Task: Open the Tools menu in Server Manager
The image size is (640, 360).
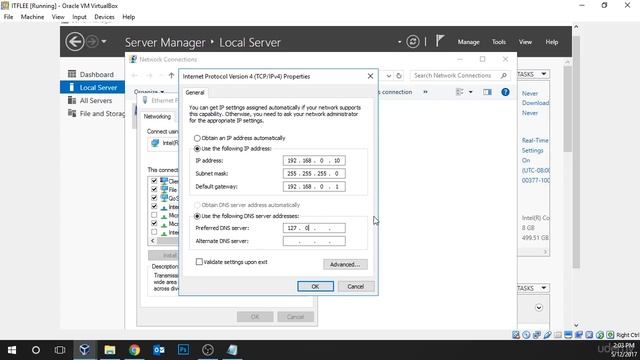Action: [x=498, y=42]
